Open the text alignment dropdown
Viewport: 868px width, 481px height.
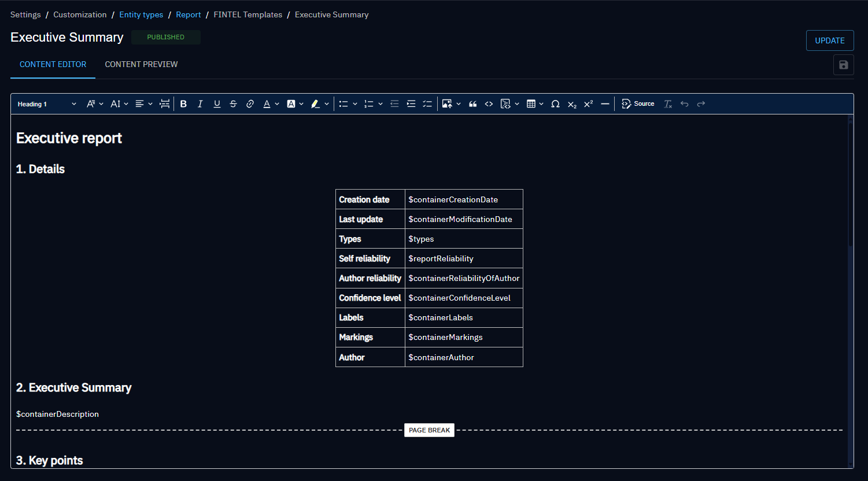[143, 104]
